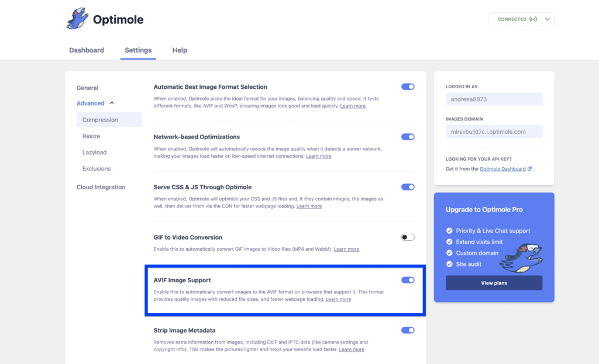Toggle off Network-based Optimizations
Screen dimensions: 599x364
(x=407, y=137)
